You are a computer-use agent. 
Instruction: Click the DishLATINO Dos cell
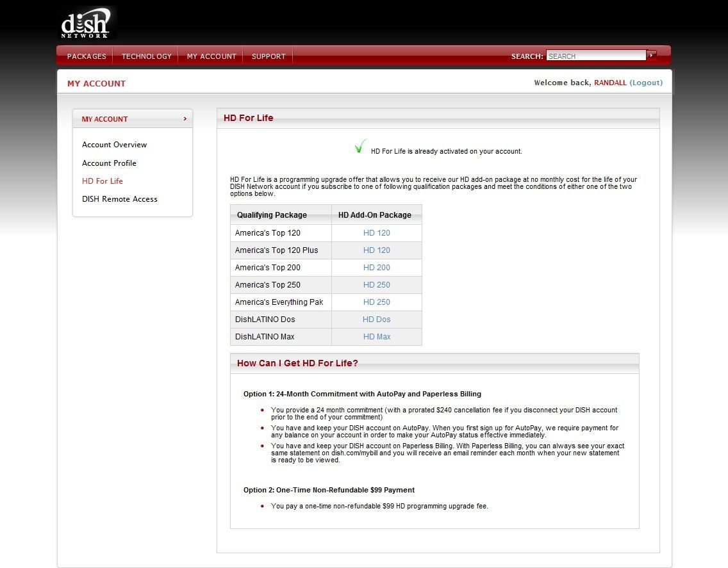point(281,320)
